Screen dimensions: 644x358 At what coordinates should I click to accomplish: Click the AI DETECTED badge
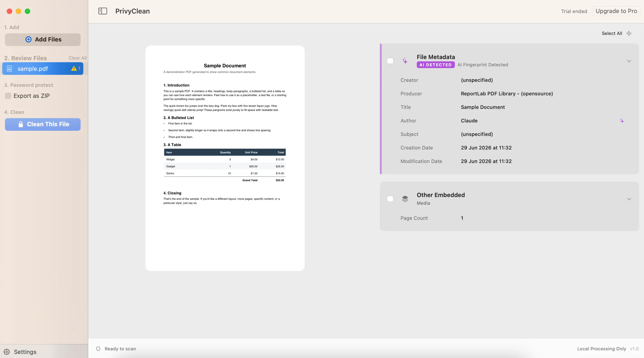(435, 65)
